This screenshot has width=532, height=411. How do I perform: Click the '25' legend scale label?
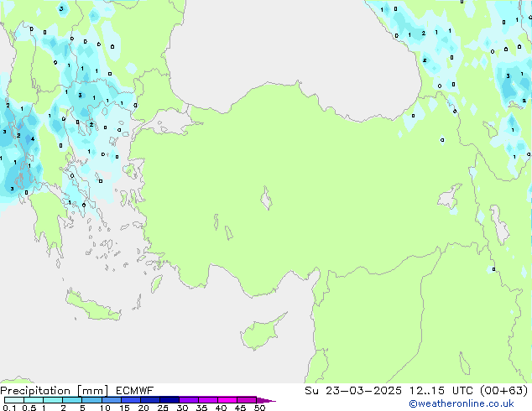point(163,408)
